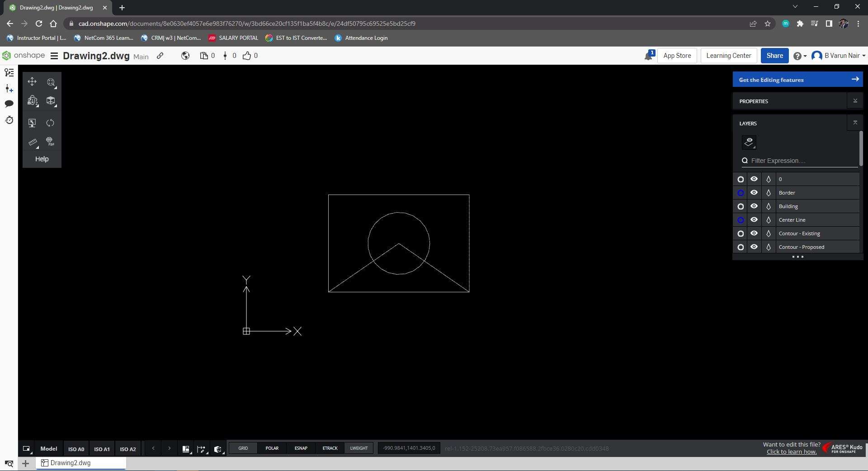Switch to the Model tab
This screenshot has width=868, height=471.
pos(49,449)
